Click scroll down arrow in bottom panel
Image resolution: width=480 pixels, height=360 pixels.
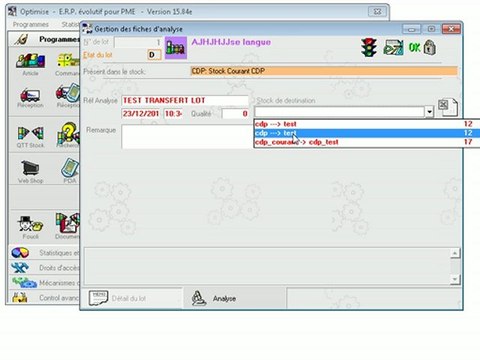click(455, 279)
